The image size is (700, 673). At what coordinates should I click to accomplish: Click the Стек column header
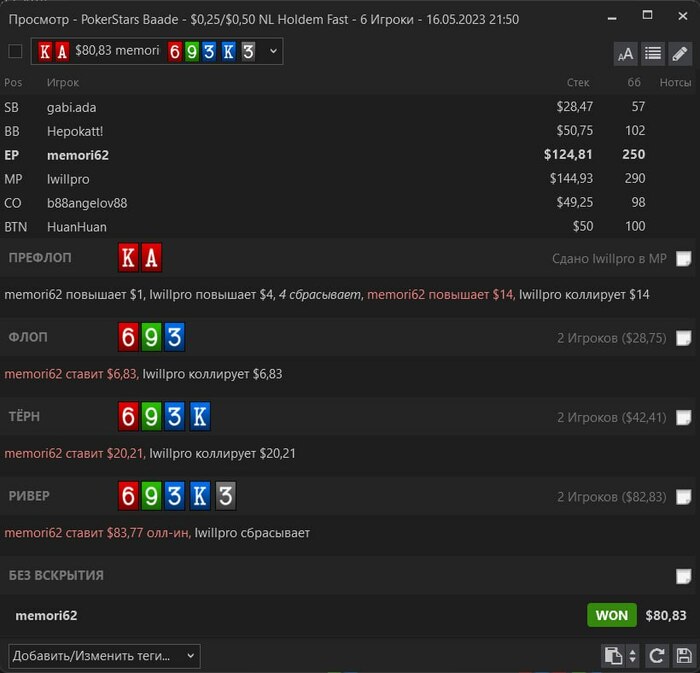click(578, 83)
